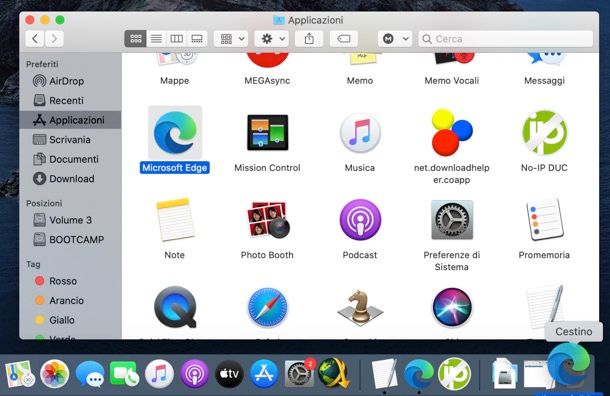Open TextEdit from the Dock
Screen dimensions: 610x396
click(384, 373)
